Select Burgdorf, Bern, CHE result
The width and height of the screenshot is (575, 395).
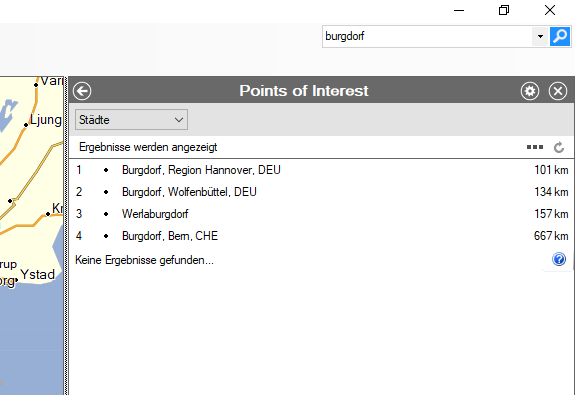(x=321, y=236)
